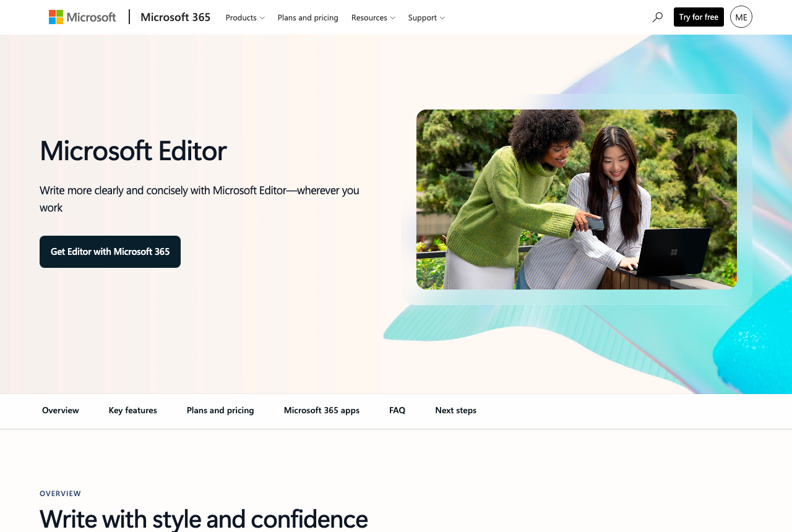Open the Microsoft 365 apps tab

(322, 410)
